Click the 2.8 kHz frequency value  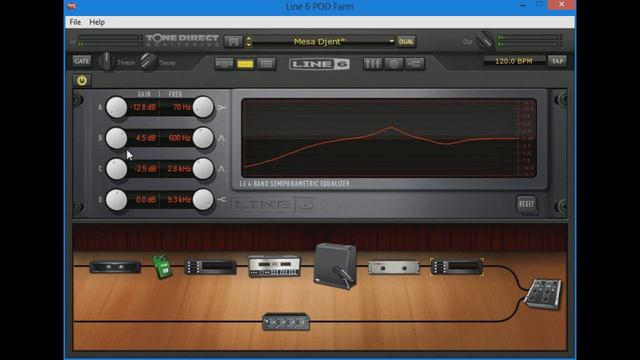click(179, 169)
